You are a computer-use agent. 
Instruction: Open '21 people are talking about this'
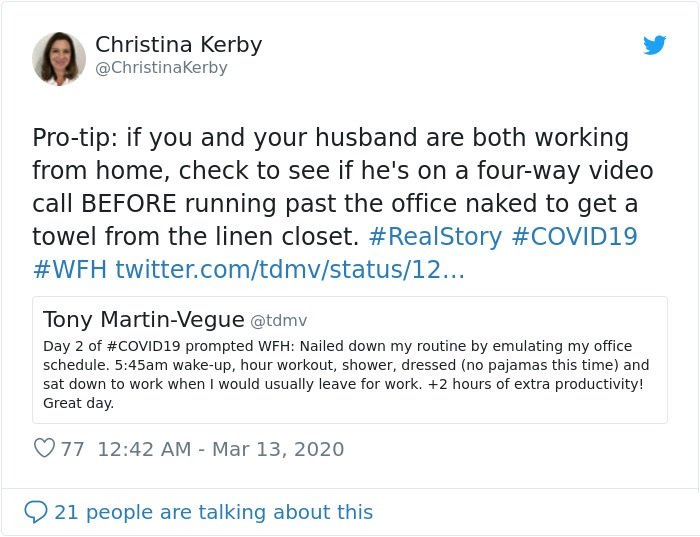(x=213, y=512)
